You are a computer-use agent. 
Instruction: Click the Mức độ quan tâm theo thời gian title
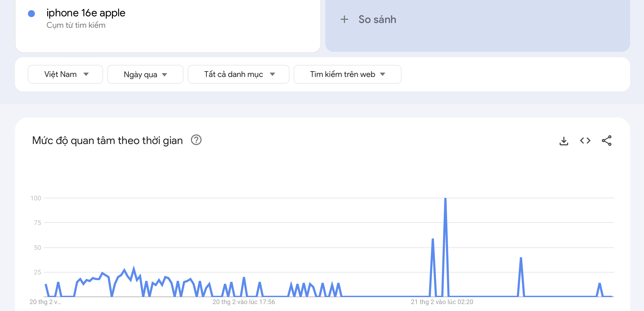[107, 141]
